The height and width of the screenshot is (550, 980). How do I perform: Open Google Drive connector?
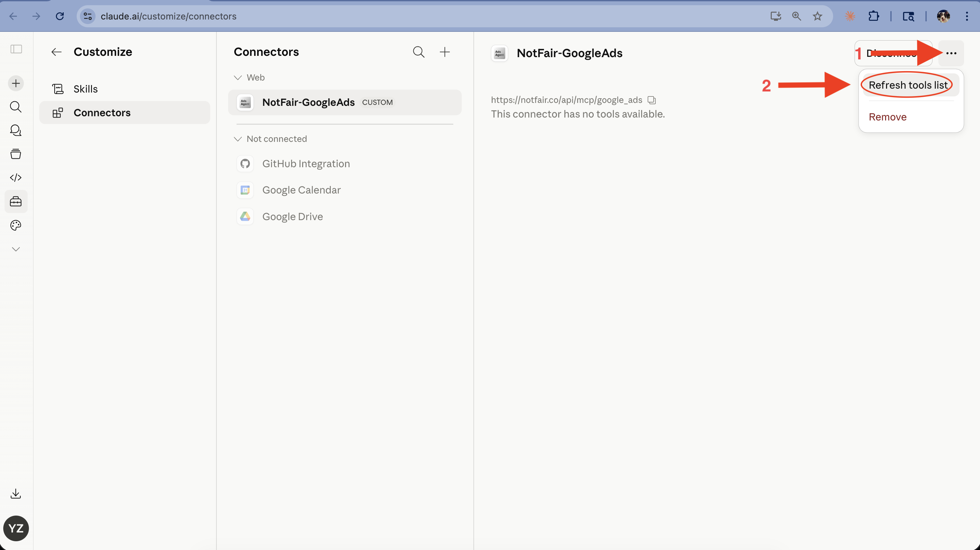(345, 217)
